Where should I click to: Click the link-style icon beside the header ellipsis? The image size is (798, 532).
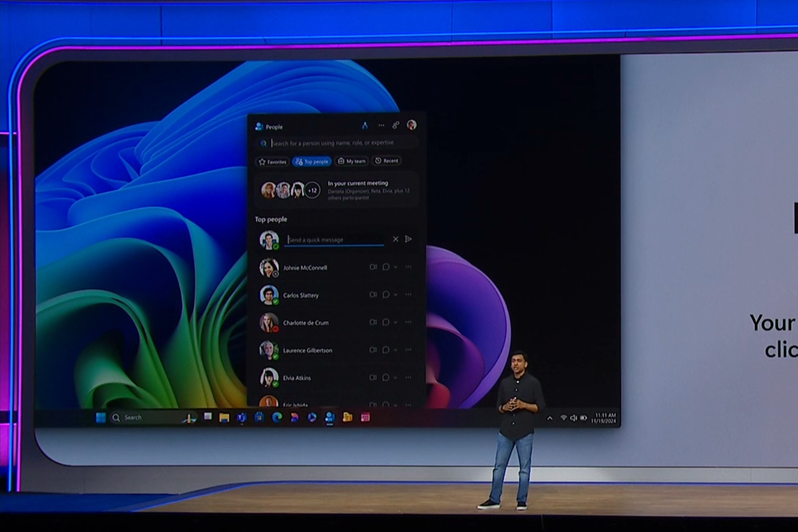click(x=396, y=125)
